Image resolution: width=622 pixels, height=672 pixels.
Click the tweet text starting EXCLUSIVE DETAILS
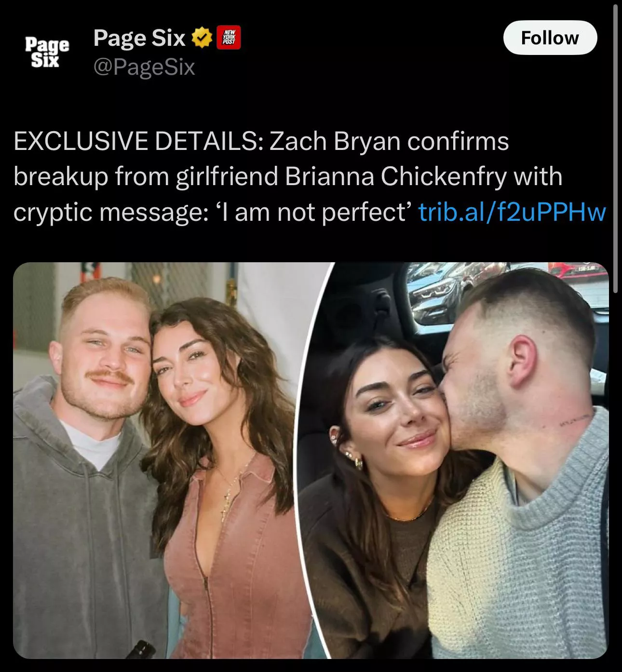click(310, 176)
